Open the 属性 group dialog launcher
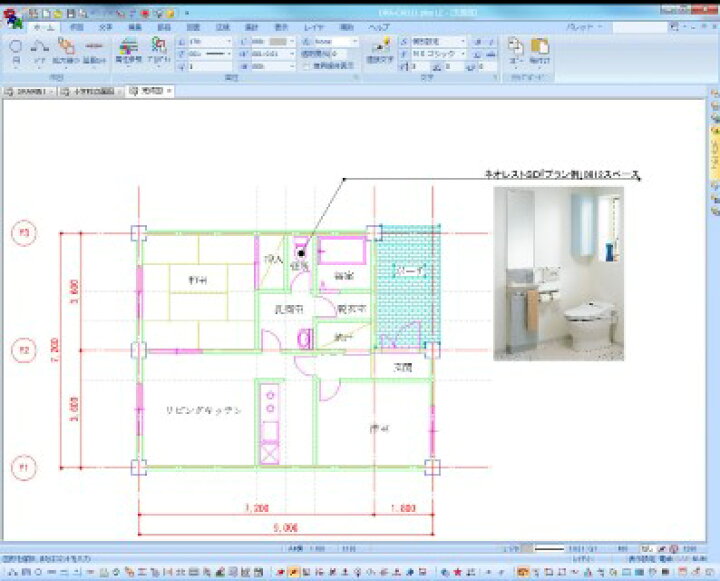720x581 pixels. (x=356, y=78)
